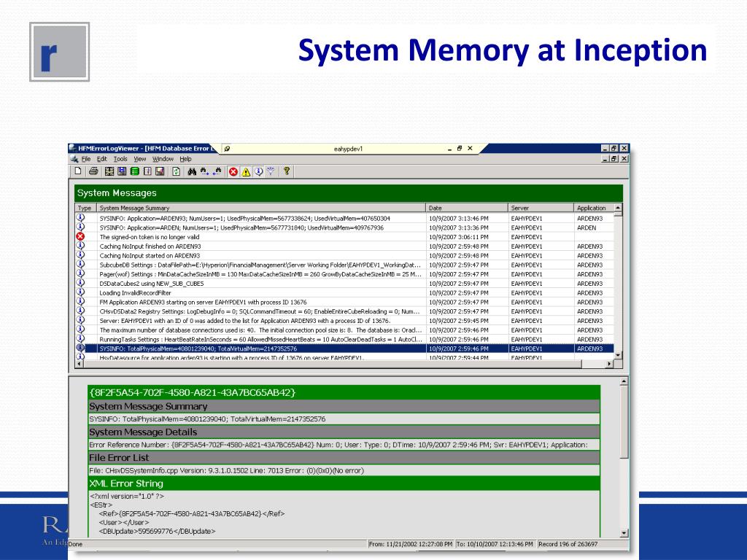
Task: Click the Find Next binoculars icon
Action: 205,171
